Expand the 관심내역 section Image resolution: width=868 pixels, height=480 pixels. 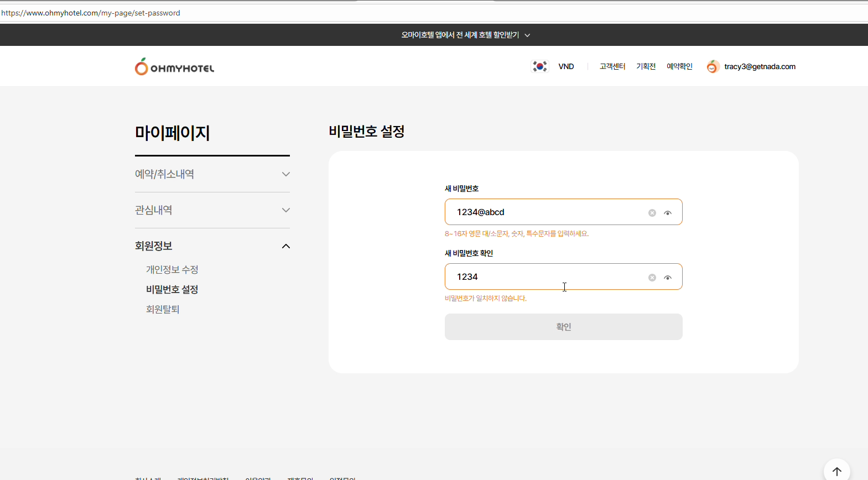point(285,210)
